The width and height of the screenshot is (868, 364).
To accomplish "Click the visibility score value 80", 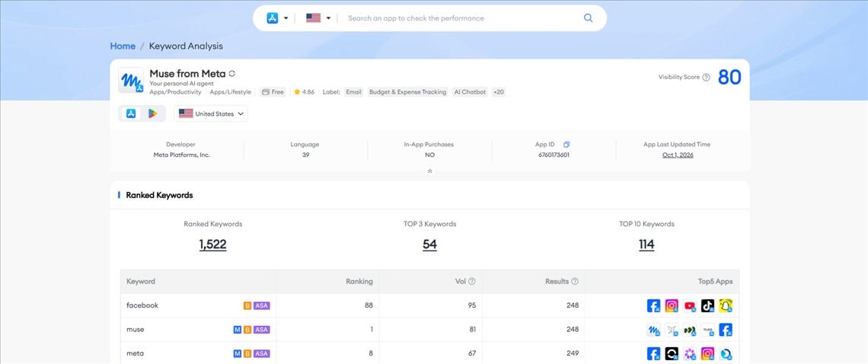I will point(729,77).
